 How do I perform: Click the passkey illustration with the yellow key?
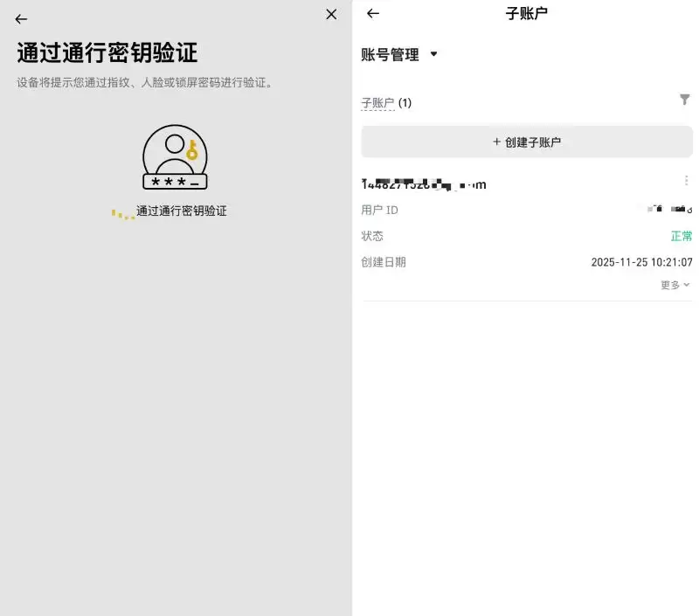[x=173, y=159]
